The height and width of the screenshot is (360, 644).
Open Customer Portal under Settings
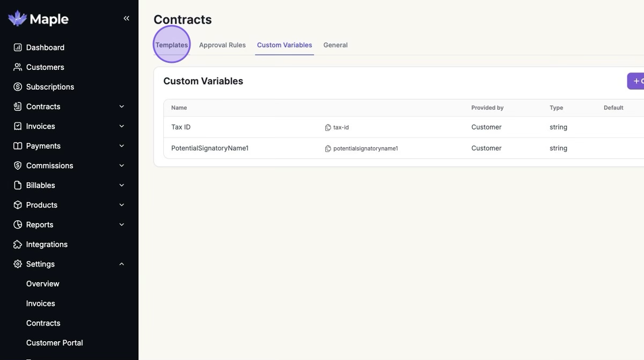click(55, 343)
